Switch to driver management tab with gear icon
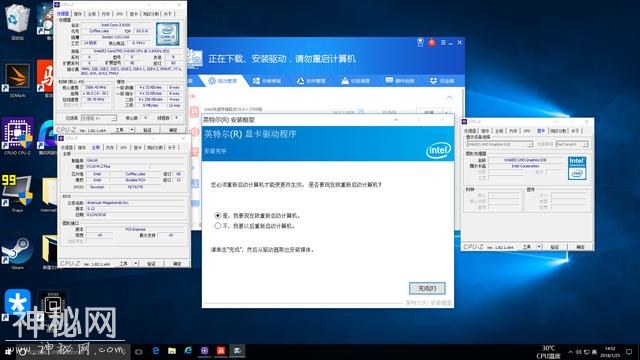Screen dimensions: 640x360 [x=223, y=81]
